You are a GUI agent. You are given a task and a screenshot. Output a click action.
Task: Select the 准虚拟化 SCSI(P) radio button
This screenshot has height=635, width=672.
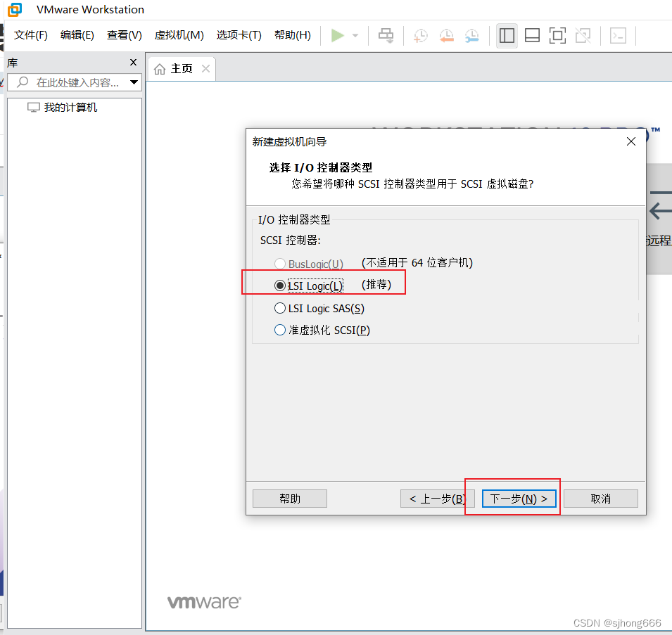tap(280, 330)
